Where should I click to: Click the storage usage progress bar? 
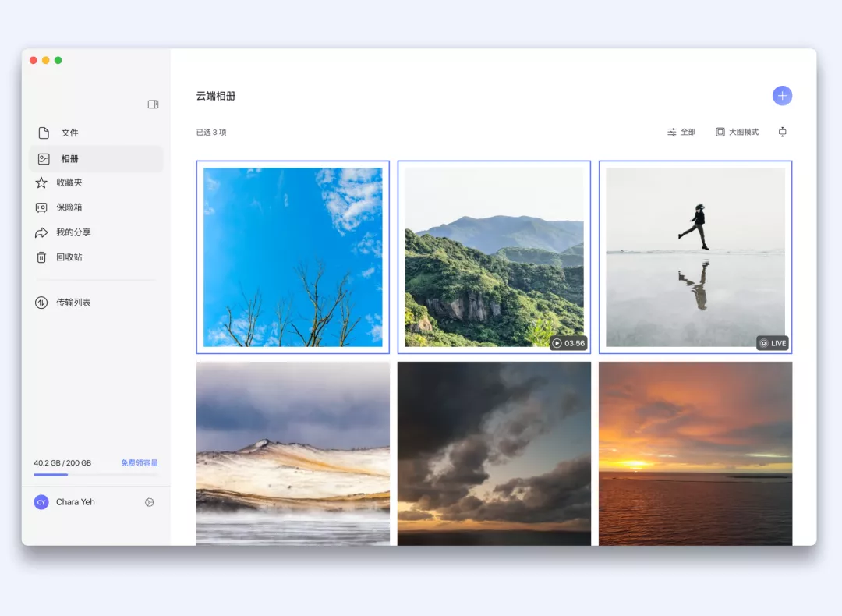tap(96, 475)
